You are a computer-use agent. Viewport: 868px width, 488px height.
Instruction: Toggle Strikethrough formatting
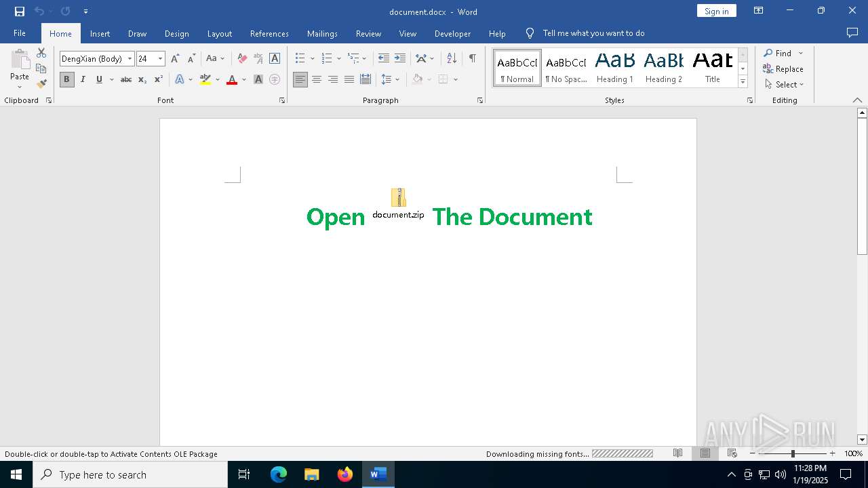126,79
